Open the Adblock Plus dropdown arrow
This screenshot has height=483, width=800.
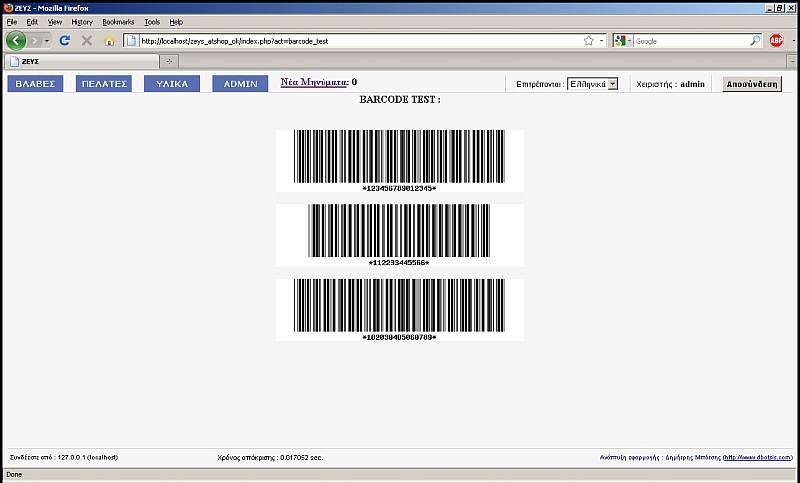click(793, 40)
